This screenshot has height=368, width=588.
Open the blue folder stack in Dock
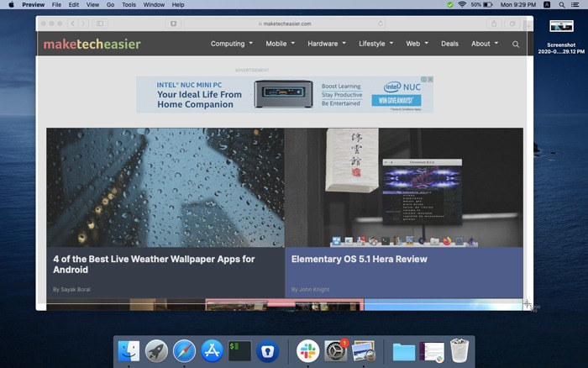[x=404, y=352]
